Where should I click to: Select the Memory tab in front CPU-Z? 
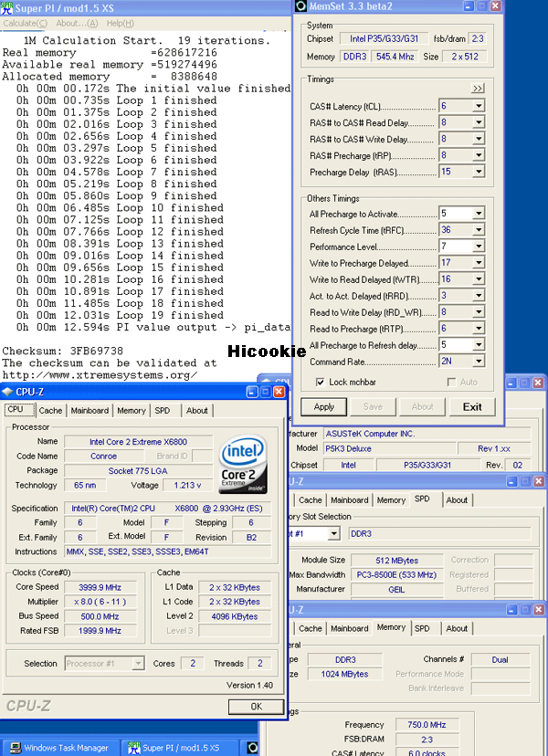[x=132, y=410]
